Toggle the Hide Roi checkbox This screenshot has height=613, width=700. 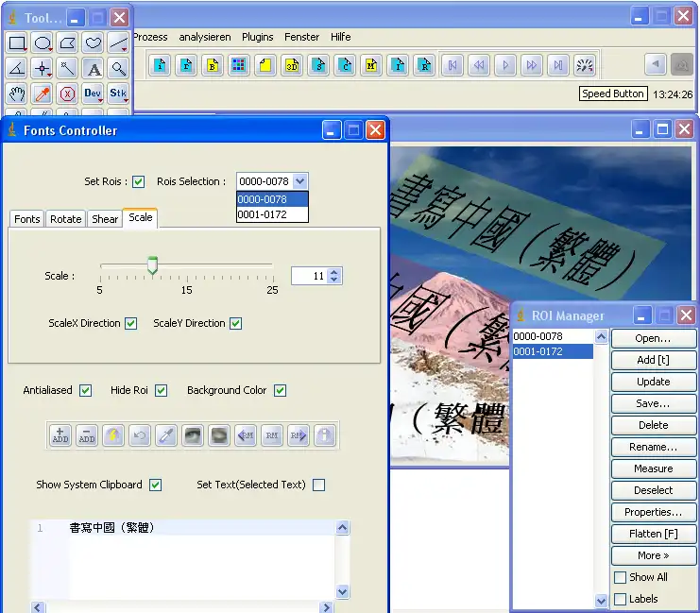tap(161, 390)
